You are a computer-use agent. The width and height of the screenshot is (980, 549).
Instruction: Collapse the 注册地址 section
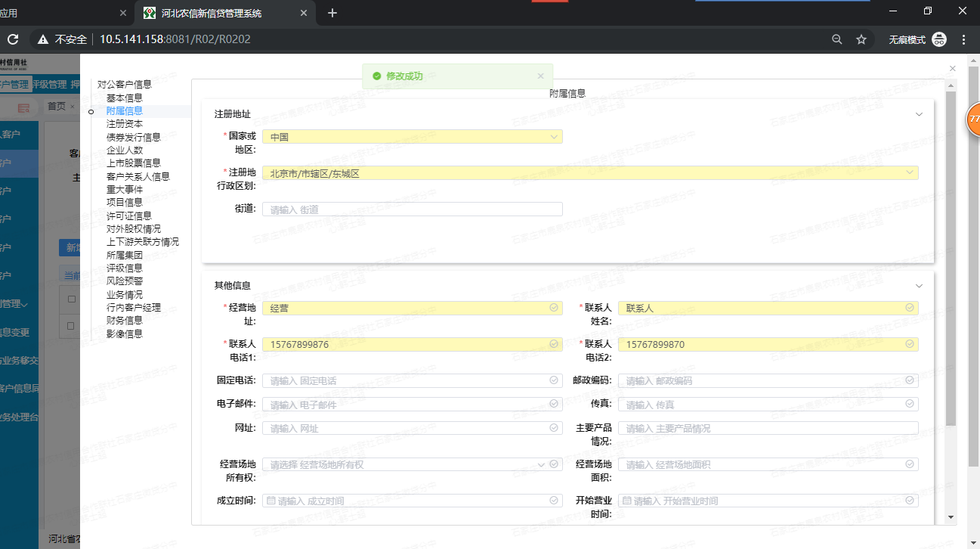(919, 114)
